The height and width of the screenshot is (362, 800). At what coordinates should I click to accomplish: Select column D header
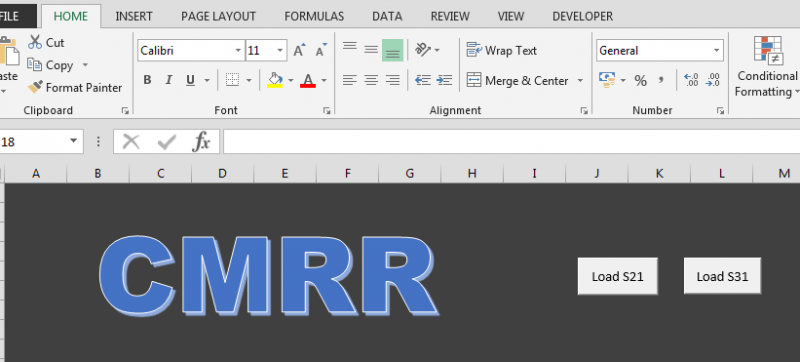click(222, 174)
